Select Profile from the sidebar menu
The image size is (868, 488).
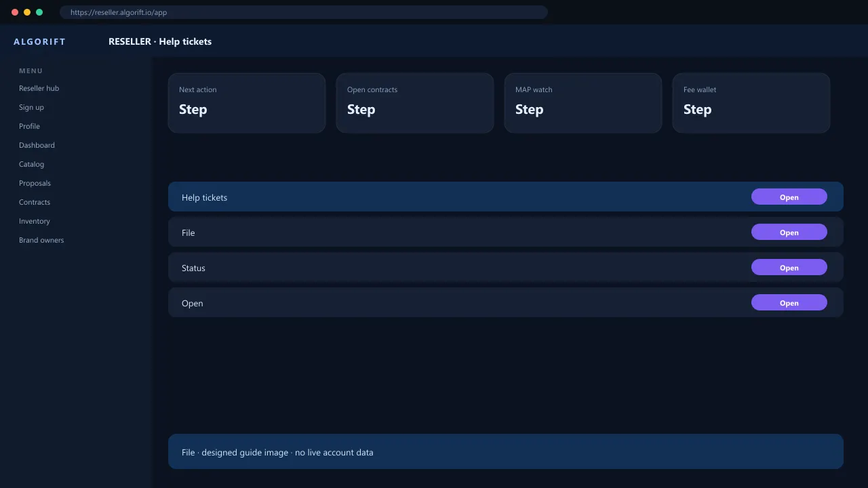(29, 126)
